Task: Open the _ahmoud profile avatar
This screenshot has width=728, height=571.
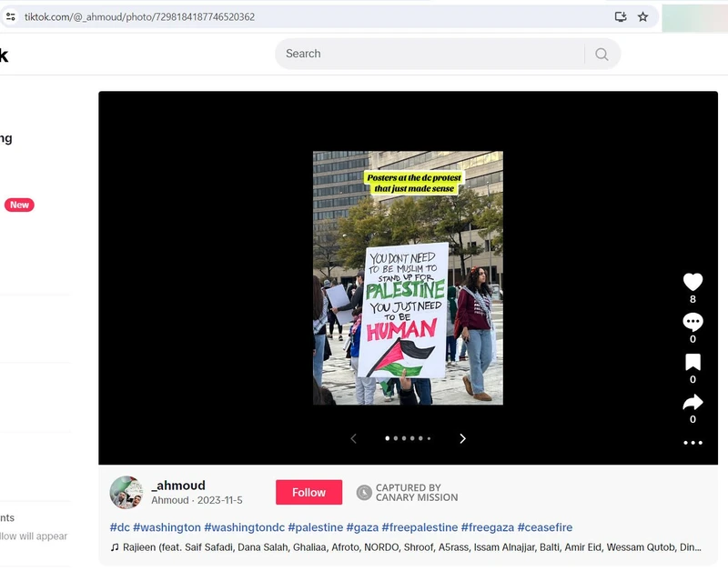Action: pos(126,492)
